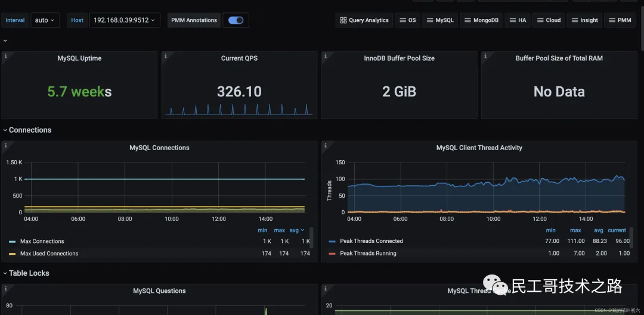Sort Connections legend by max column
The width and height of the screenshot is (644, 315).
(280, 230)
